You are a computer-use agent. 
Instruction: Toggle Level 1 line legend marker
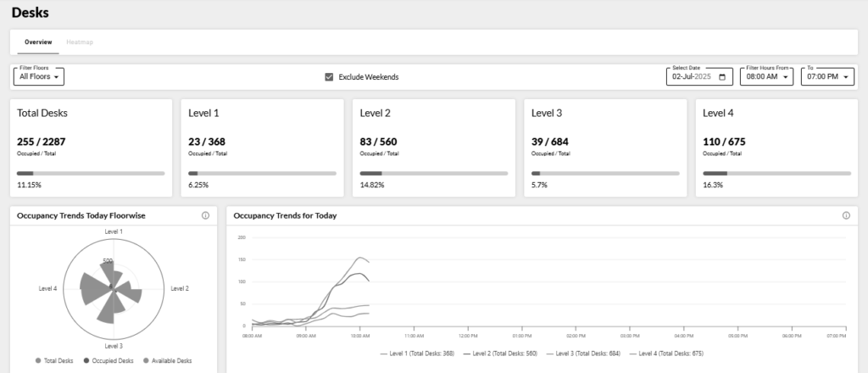pyautogui.click(x=384, y=353)
